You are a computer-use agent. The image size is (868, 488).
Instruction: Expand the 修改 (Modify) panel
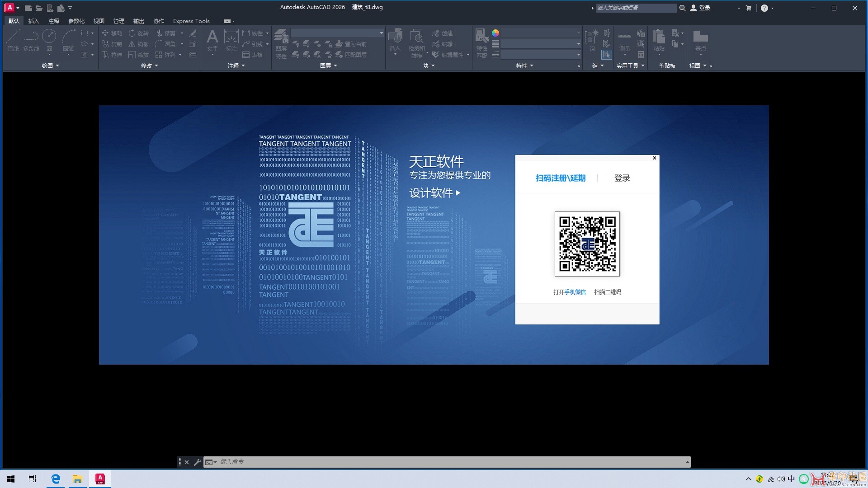(150, 66)
